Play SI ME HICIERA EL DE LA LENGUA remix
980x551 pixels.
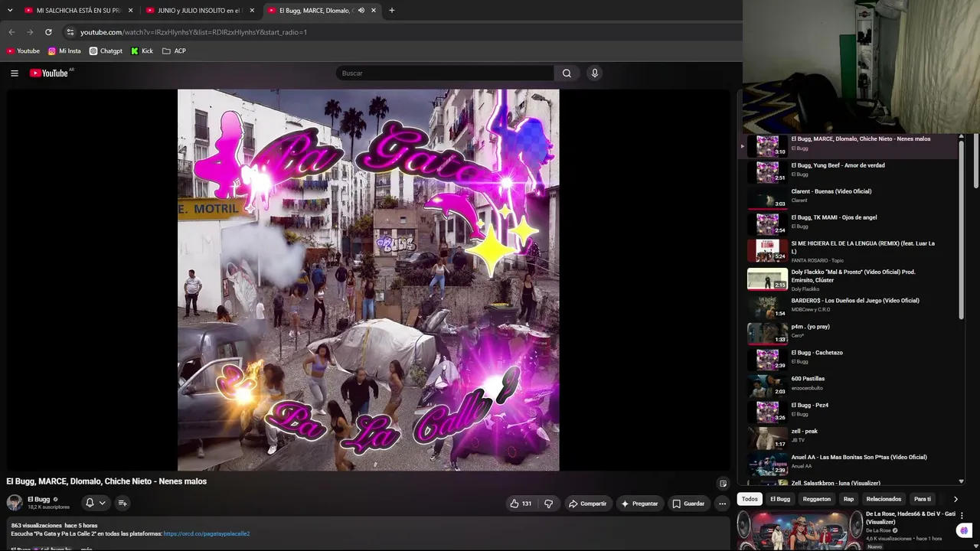848,251
